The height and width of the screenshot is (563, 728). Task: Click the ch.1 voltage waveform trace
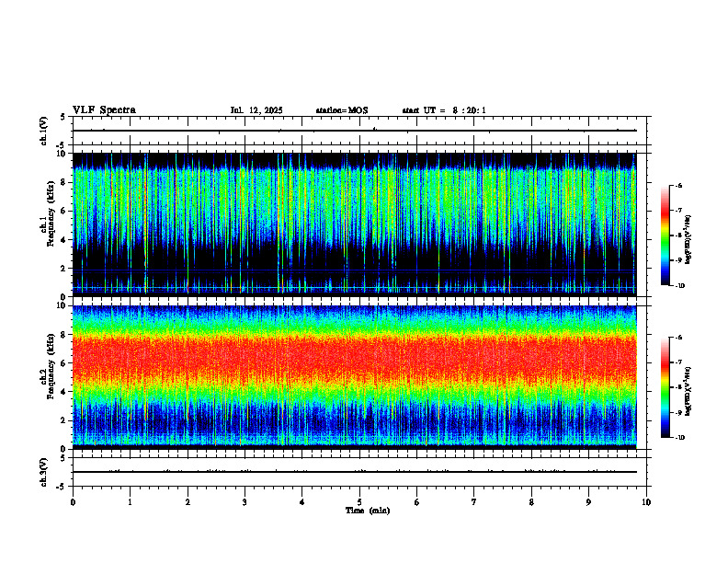coord(354,131)
